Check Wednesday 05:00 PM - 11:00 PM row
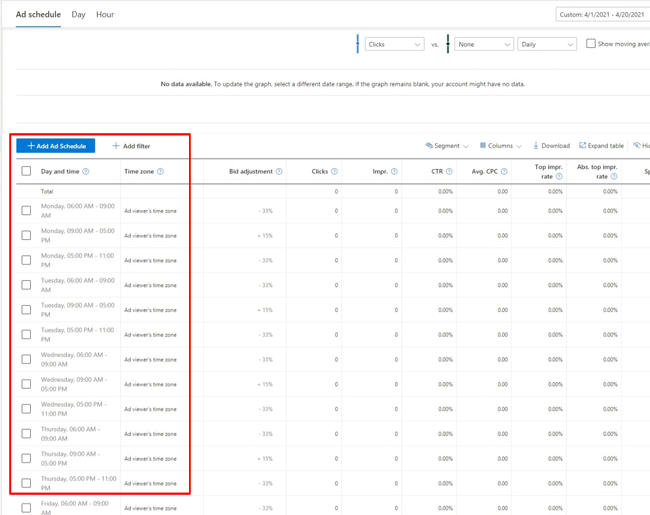650x515 pixels. click(x=26, y=409)
